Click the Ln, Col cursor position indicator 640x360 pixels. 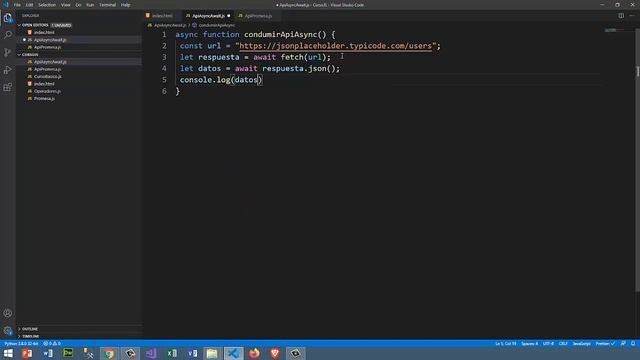click(x=506, y=344)
